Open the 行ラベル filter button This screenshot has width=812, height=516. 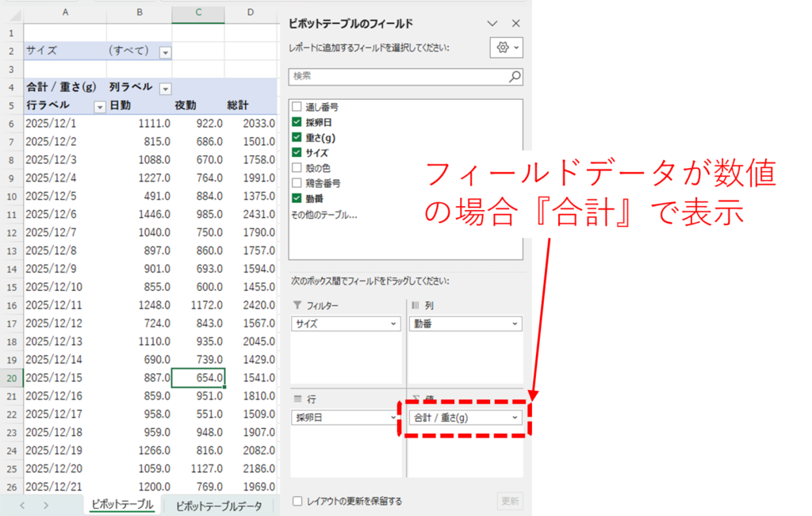pyautogui.click(x=100, y=105)
